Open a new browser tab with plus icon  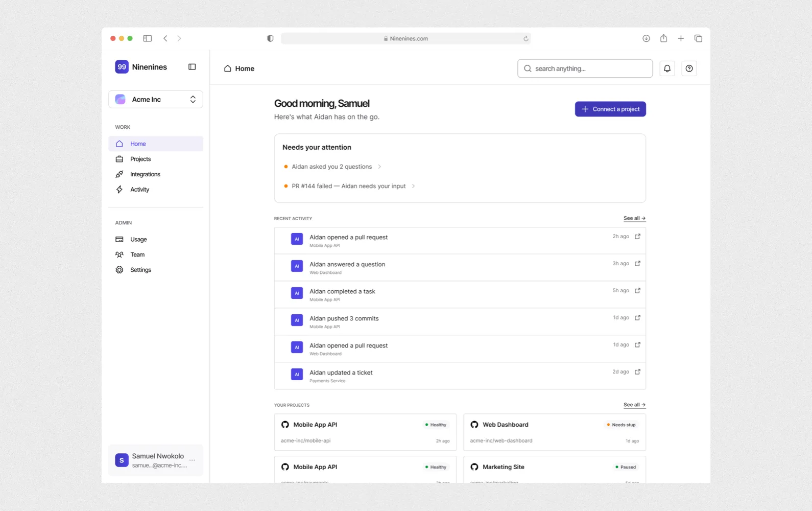click(x=681, y=38)
